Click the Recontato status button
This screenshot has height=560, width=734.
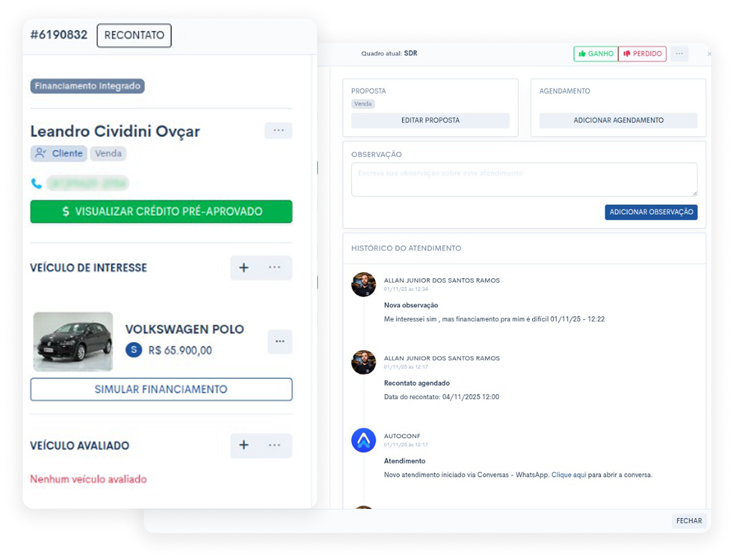pos(134,35)
